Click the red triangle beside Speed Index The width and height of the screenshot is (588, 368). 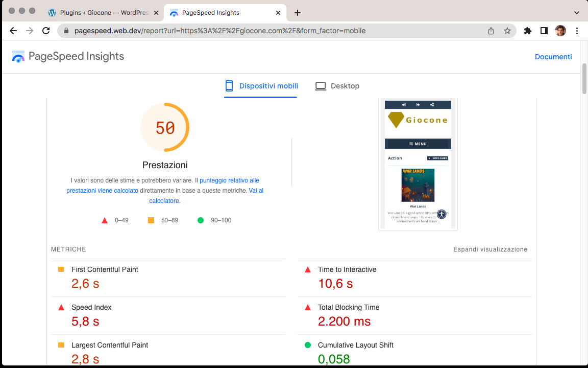(x=61, y=308)
